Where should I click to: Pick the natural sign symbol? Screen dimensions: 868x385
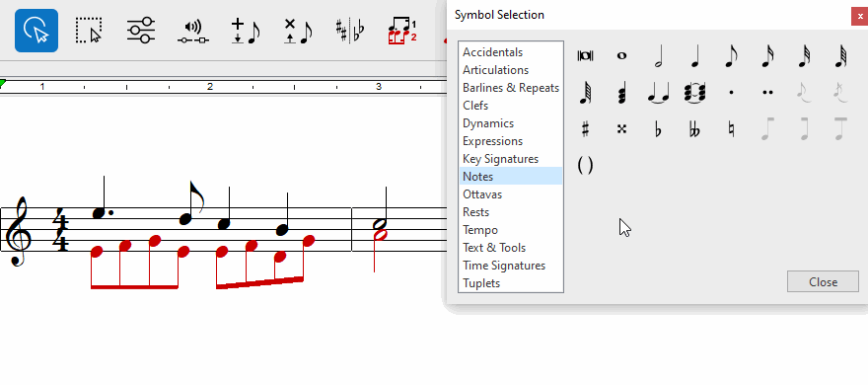tap(731, 129)
